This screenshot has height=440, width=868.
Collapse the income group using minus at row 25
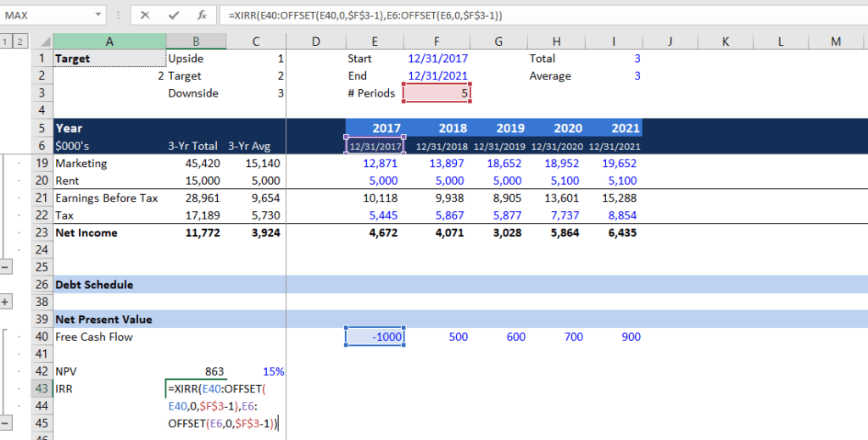point(7,267)
